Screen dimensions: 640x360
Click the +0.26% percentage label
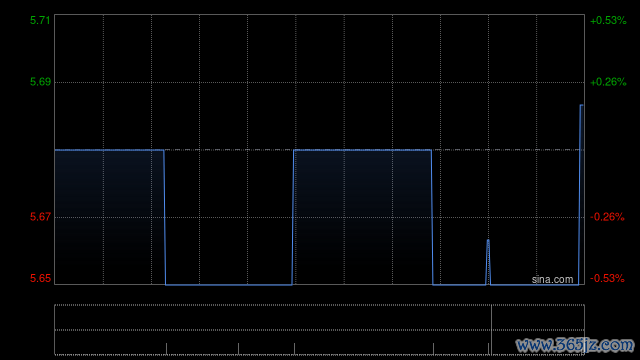(x=608, y=82)
